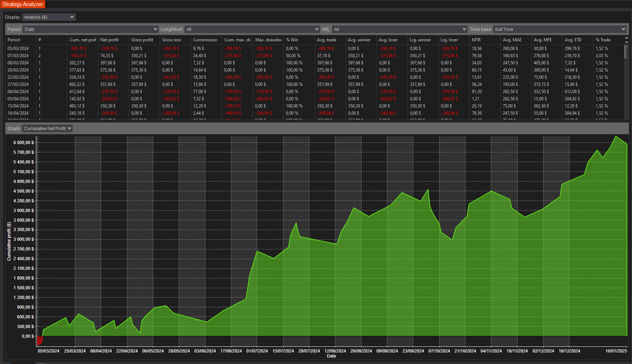Viewport: 632px width, 364px height.
Task: Open the Graph Cumulative Net Profit dropdown
Action: (x=47, y=128)
